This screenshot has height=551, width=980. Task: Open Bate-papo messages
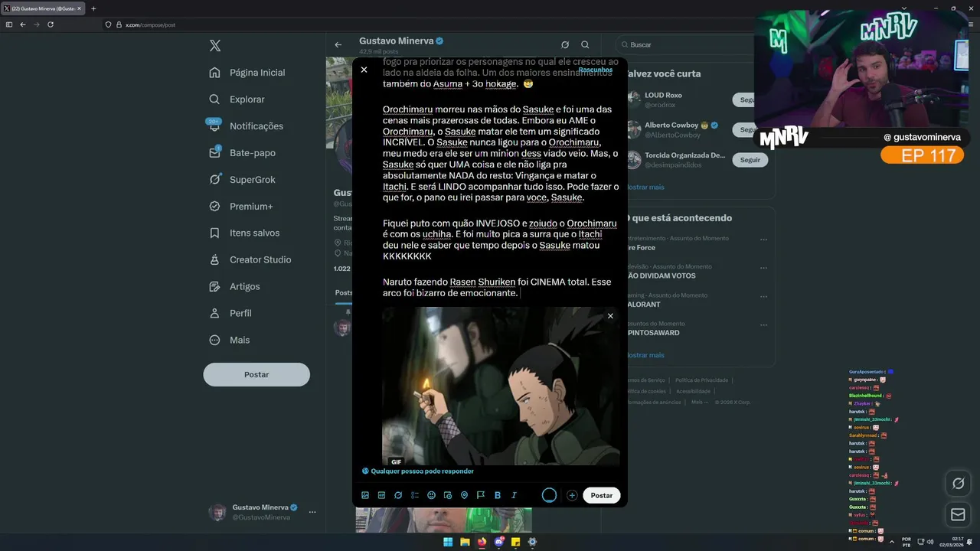point(242,153)
